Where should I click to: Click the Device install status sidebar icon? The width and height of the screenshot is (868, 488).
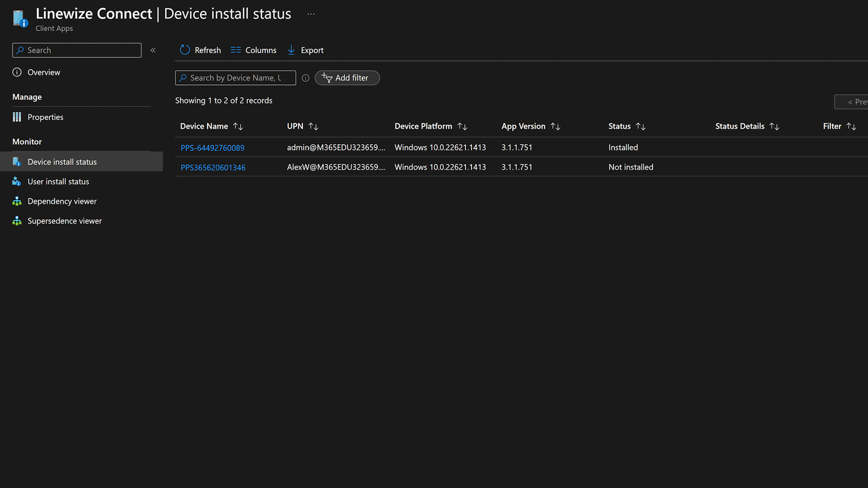[17, 161]
